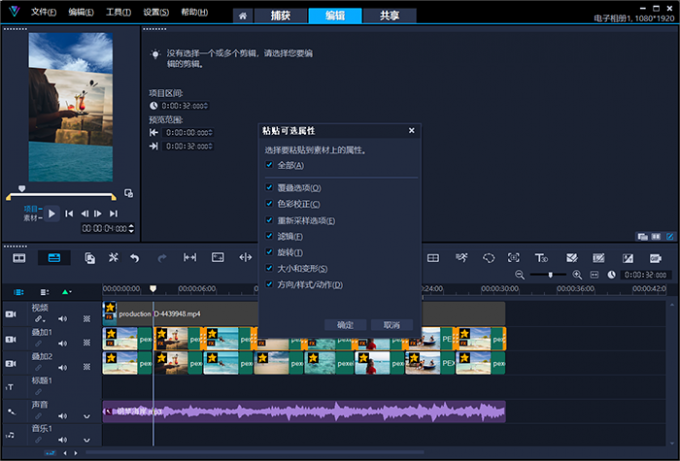Click the blue edit icon in options panel corner

[x=670, y=236]
